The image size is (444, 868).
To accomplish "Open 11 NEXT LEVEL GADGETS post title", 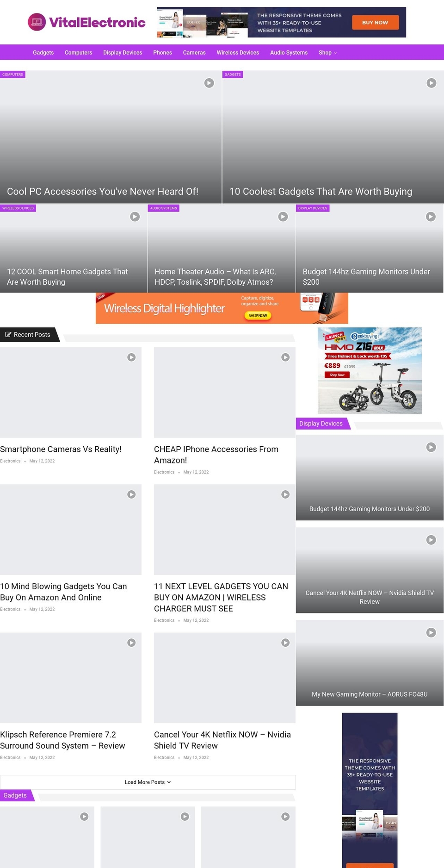I will pos(221,597).
